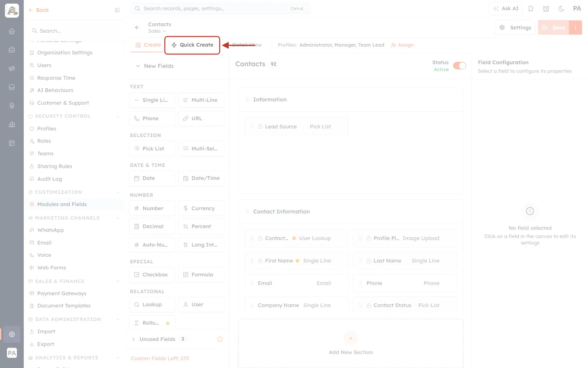Open the Settings button
The image size is (588, 368).
click(x=515, y=27)
